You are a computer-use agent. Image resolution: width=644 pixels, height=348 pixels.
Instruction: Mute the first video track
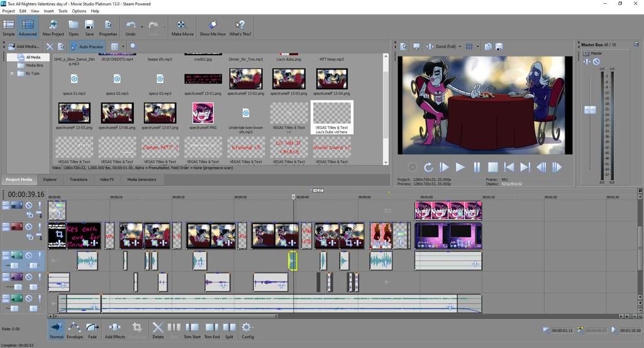coord(29,205)
